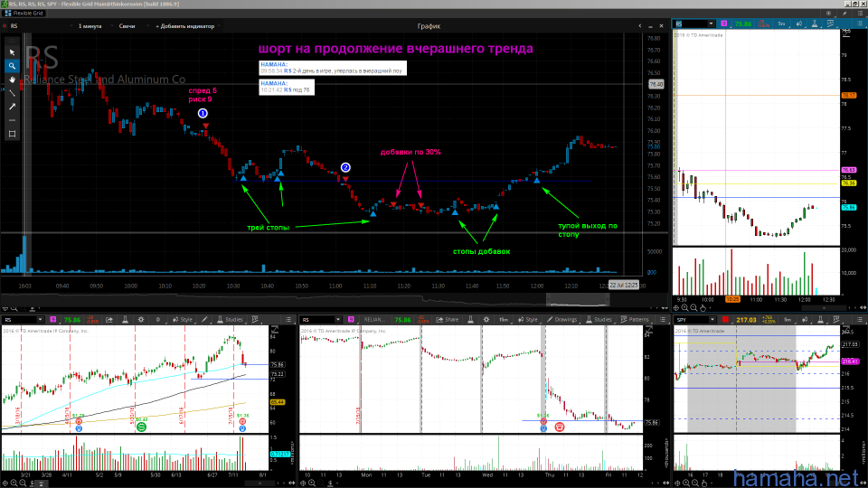Click Share button in bottom-middle 15m chart
868x488 pixels.
point(448,320)
